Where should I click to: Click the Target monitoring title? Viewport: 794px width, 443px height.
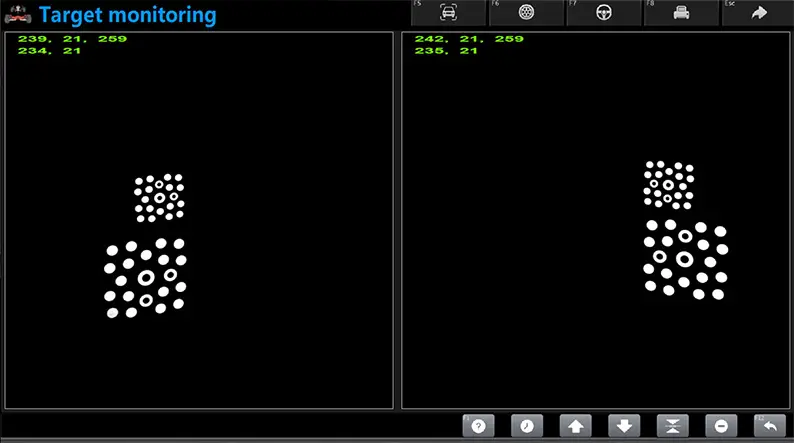click(x=127, y=15)
